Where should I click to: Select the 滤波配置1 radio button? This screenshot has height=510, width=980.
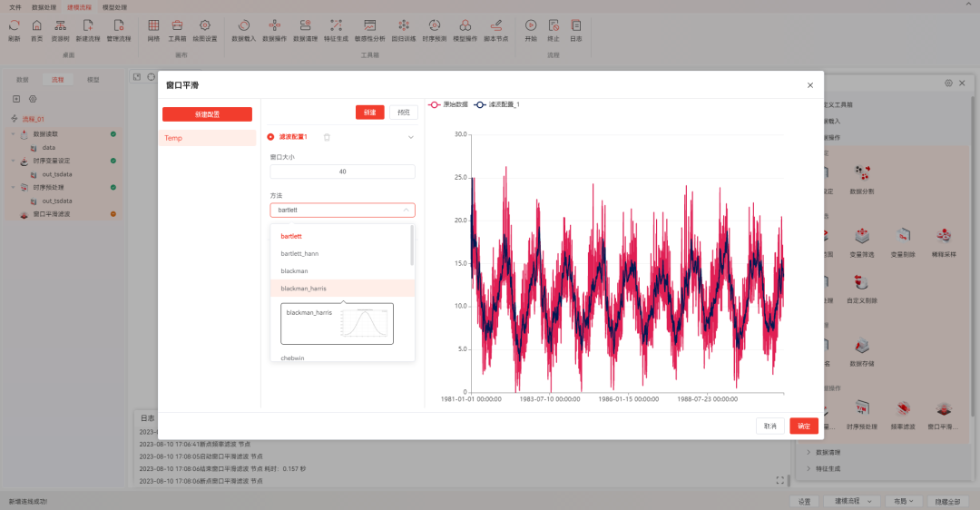(x=270, y=137)
